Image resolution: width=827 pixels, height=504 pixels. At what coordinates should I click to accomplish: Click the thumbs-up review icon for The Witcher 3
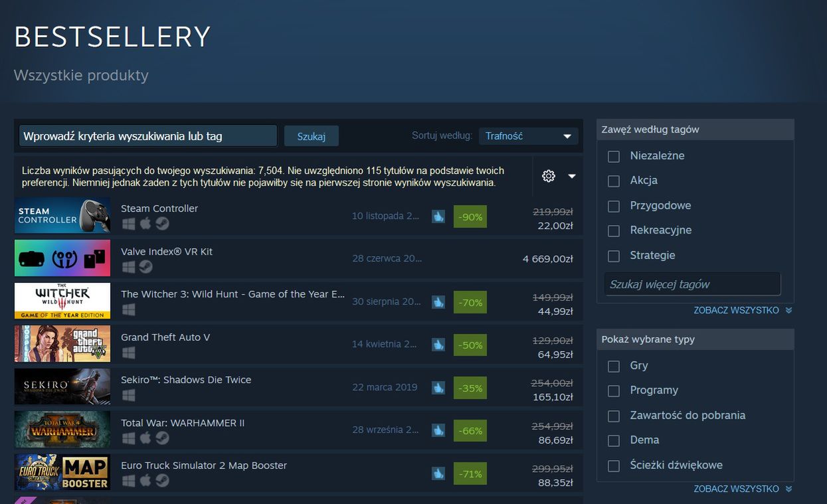[x=438, y=301]
